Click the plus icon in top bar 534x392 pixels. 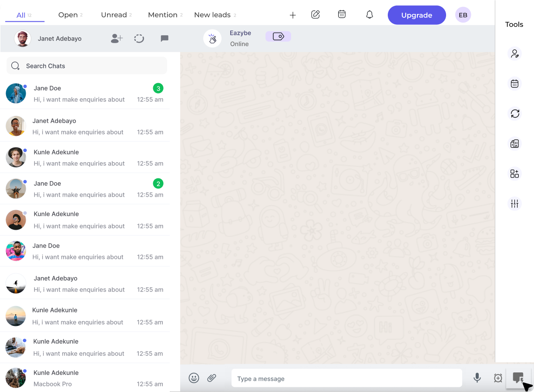point(293,15)
